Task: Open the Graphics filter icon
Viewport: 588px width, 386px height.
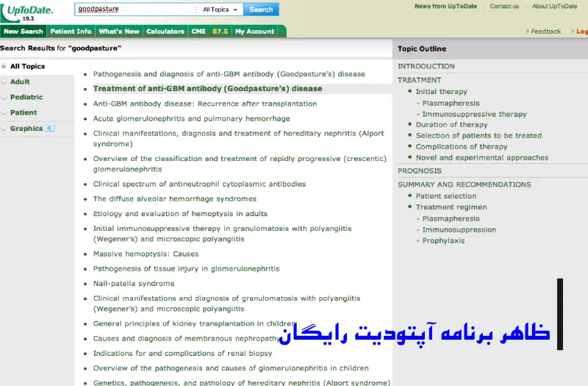Action: click(49, 128)
